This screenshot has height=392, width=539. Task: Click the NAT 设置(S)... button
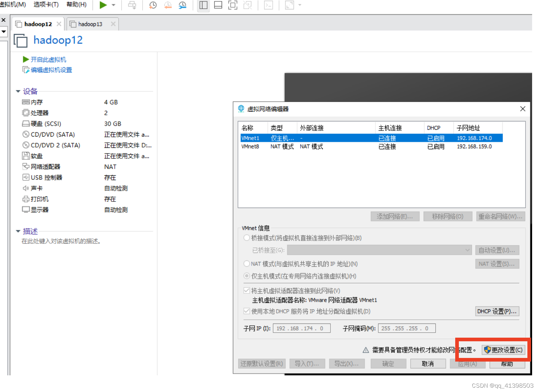(497, 264)
